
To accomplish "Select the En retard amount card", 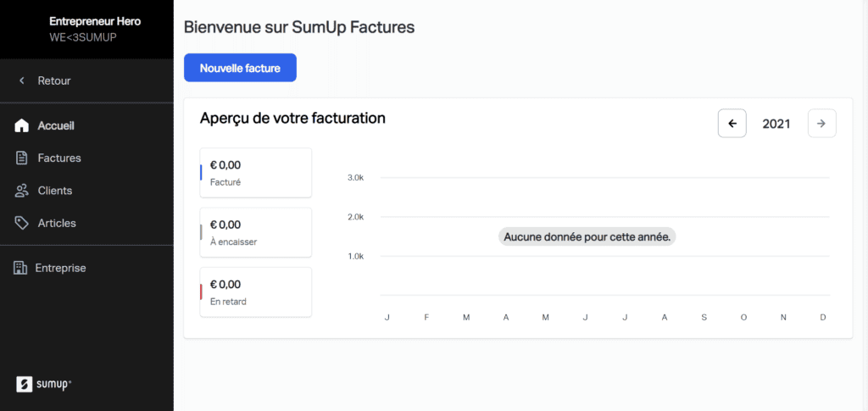I will 256,292.
